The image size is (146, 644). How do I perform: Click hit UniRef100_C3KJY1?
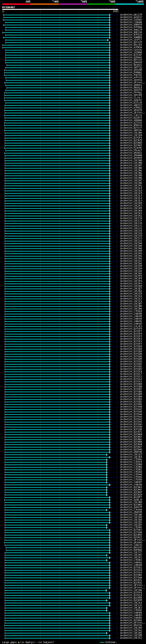pos(131,115)
